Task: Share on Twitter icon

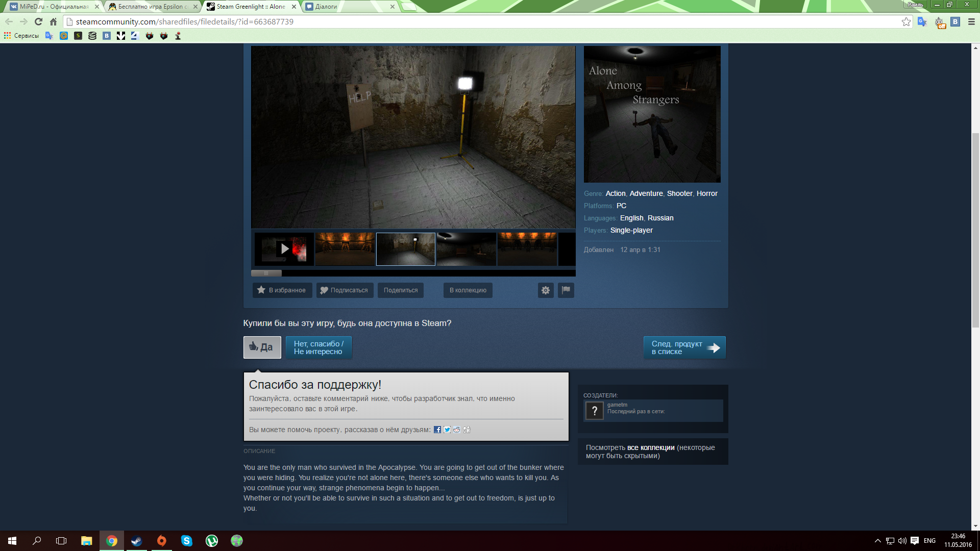Action: pos(447,430)
